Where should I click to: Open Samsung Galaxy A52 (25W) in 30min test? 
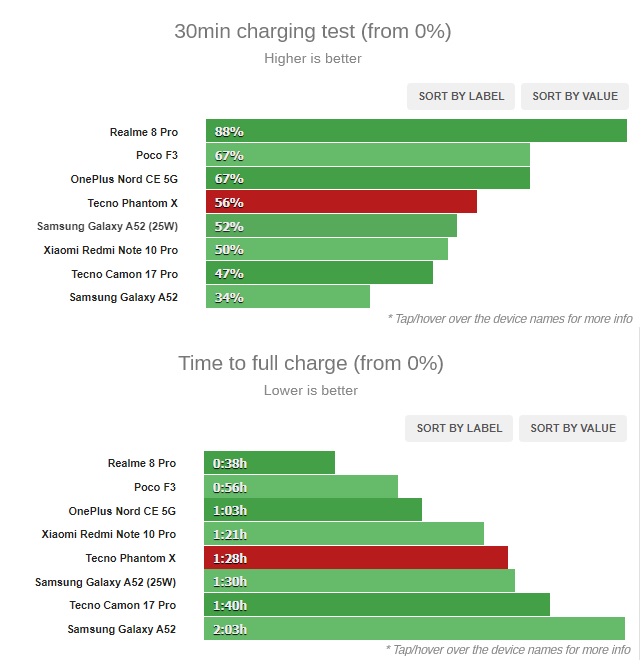(107, 226)
